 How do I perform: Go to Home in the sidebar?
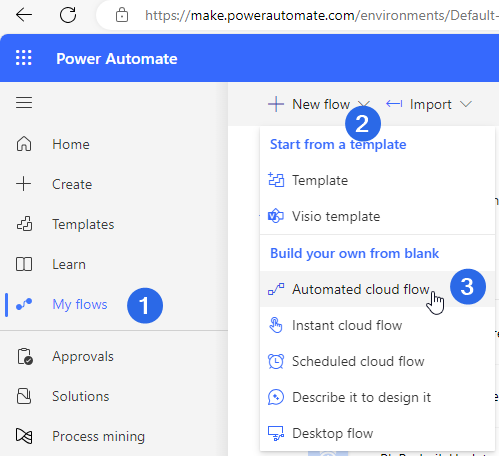tap(71, 144)
